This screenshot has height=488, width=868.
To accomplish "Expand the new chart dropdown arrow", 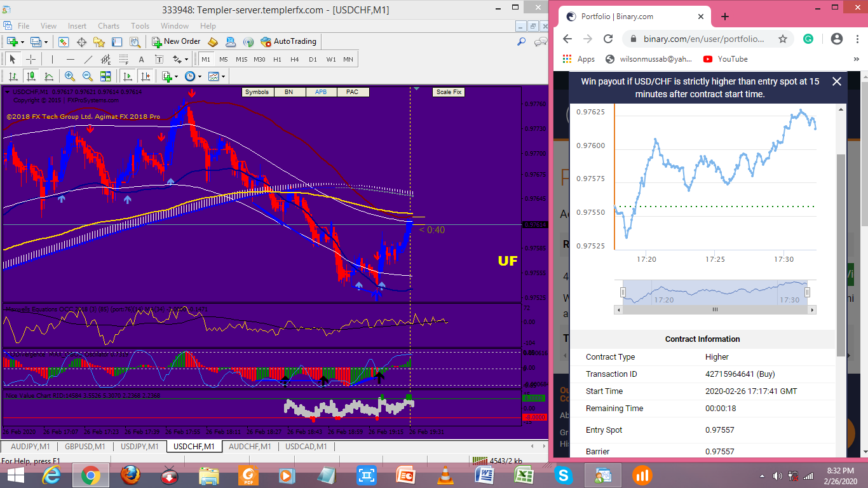I will 23,42.
